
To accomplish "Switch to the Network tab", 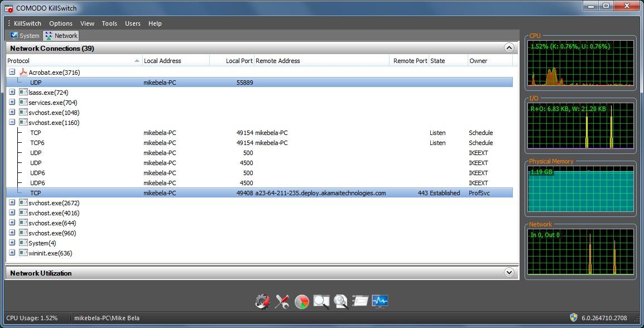I will 61,36.
